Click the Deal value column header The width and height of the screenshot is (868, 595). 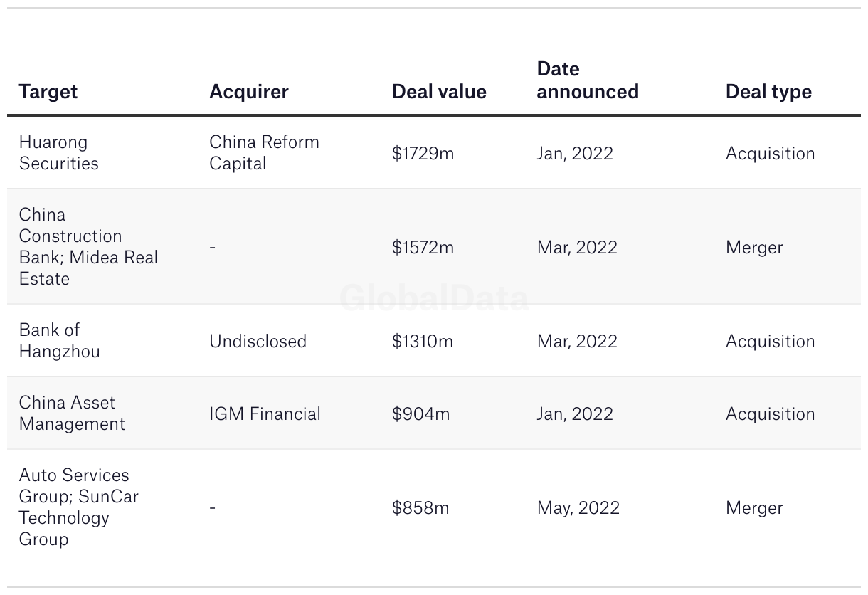coord(439,92)
